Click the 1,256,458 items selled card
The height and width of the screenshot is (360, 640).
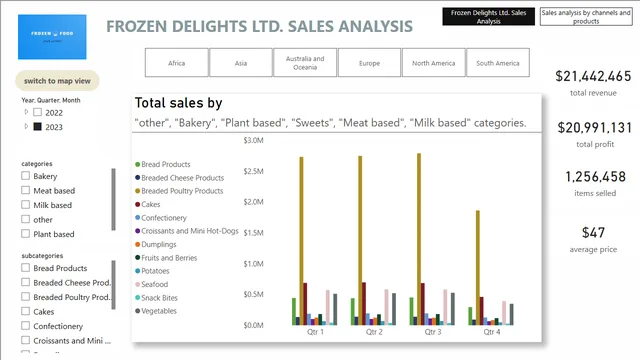click(x=595, y=183)
